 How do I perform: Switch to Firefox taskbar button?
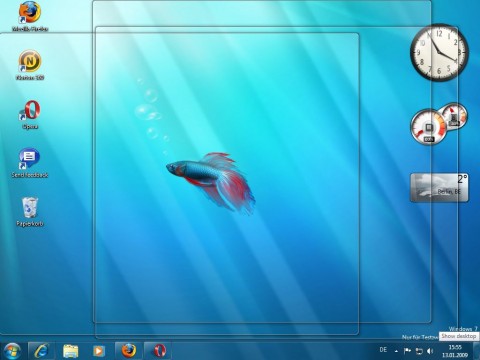pyautogui.click(x=129, y=351)
